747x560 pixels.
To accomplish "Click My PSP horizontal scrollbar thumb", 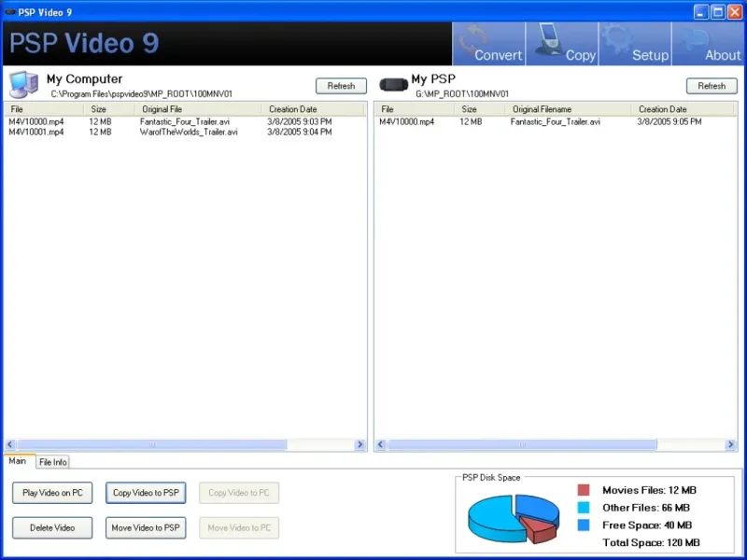I will 522,445.
